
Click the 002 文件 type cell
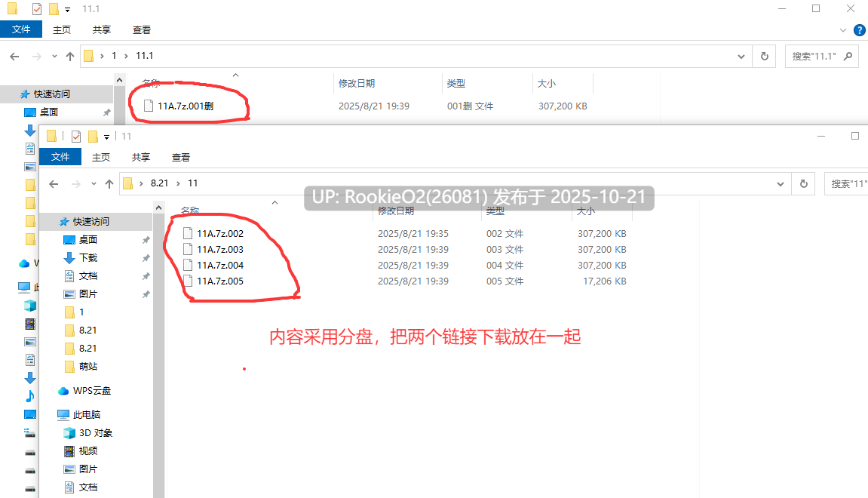point(505,234)
